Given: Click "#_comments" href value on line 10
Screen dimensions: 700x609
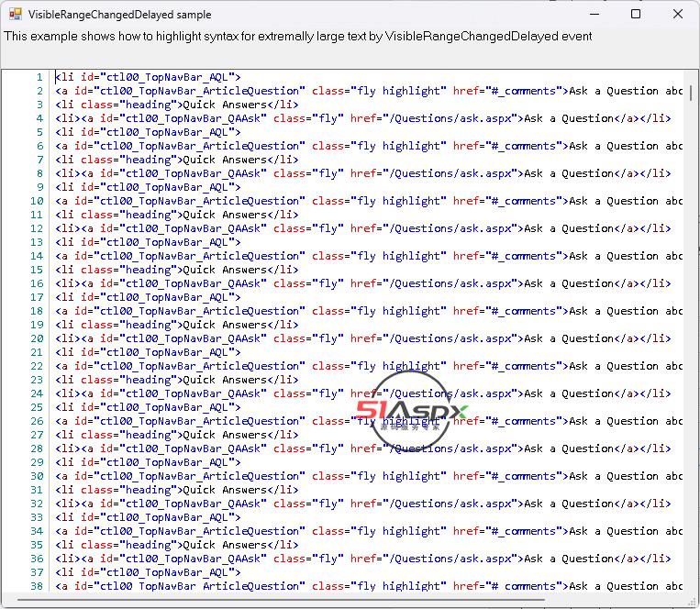Looking at the screenshot, I should point(523,201).
